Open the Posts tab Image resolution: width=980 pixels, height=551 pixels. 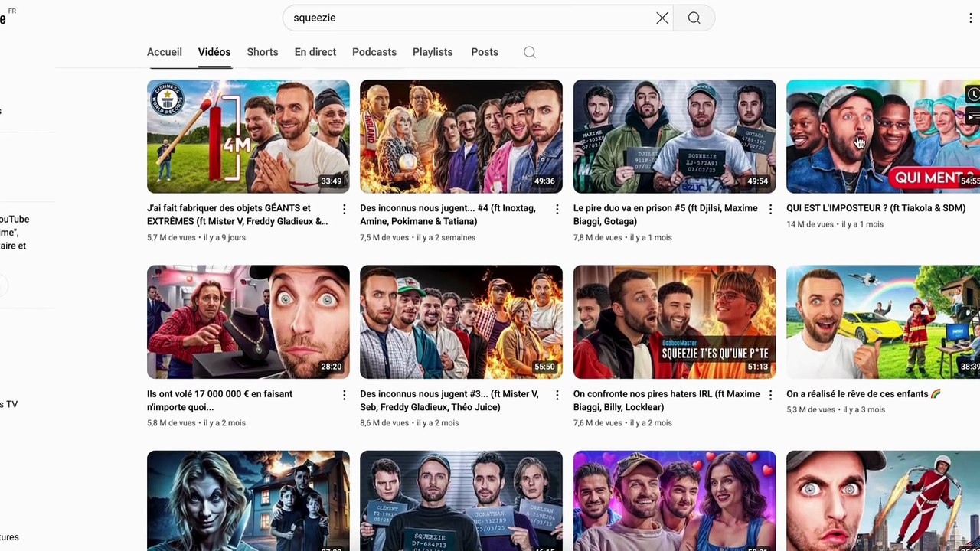point(485,52)
